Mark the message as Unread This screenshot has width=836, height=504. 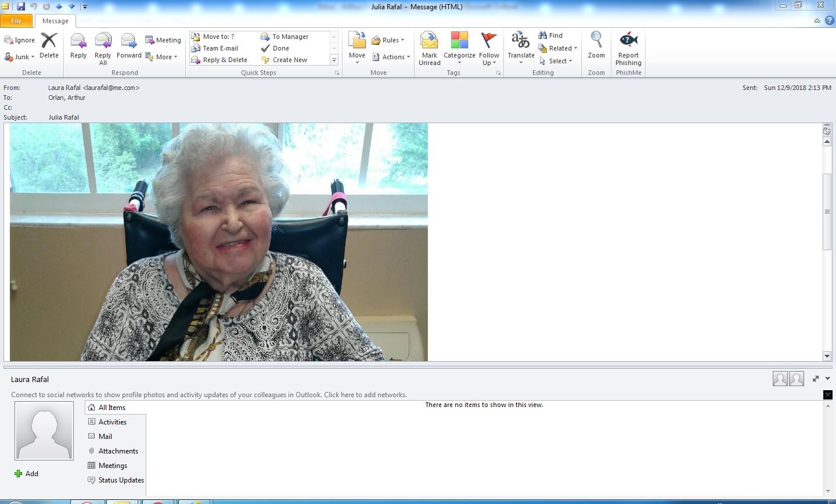coord(429,48)
